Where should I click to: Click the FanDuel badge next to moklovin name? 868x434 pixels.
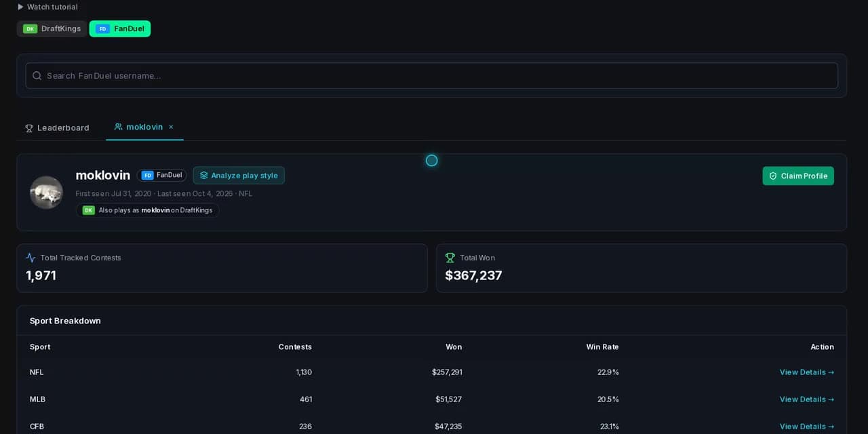click(x=161, y=175)
